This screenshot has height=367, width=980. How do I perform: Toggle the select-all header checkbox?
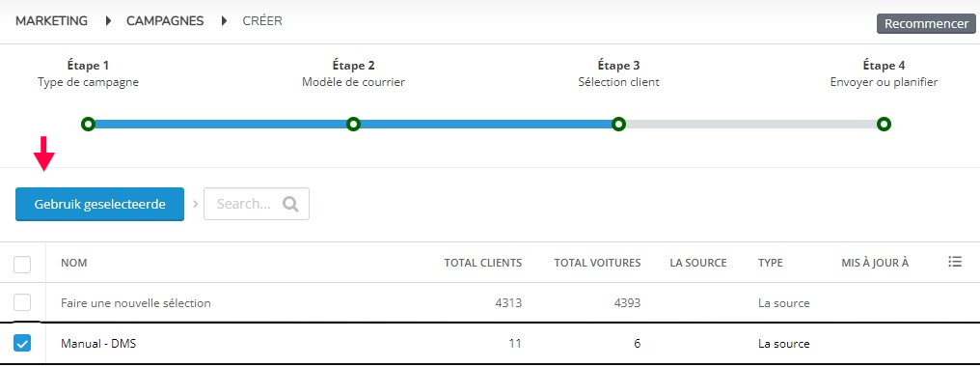pyautogui.click(x=22, y=265)
